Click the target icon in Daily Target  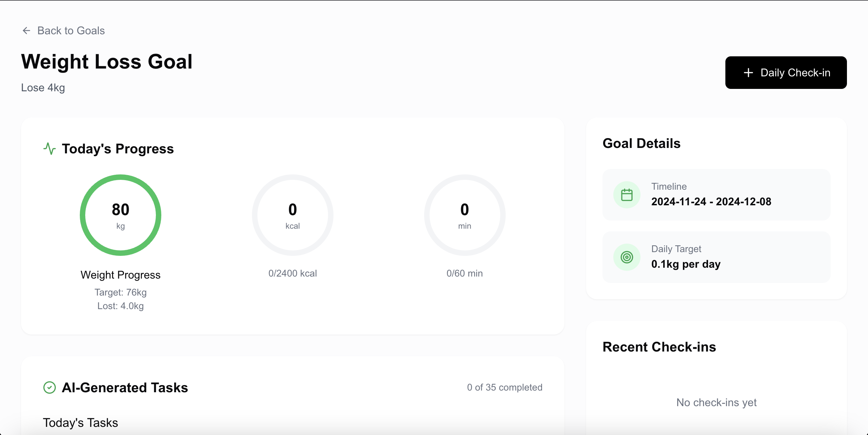[627, 257]
